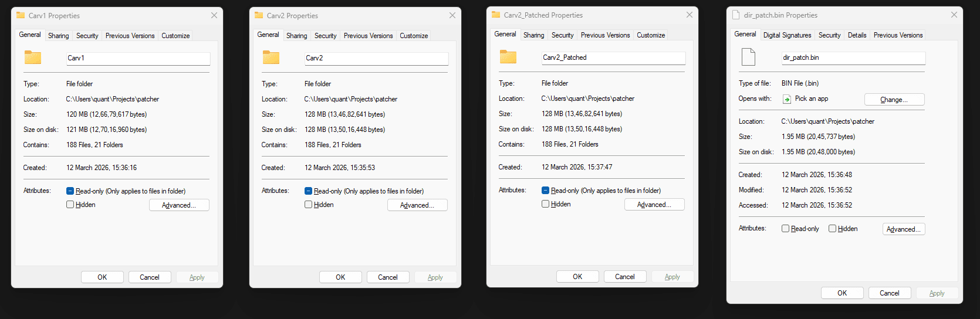Select General tab in Carv2 Properties

[x=268, y=35]
